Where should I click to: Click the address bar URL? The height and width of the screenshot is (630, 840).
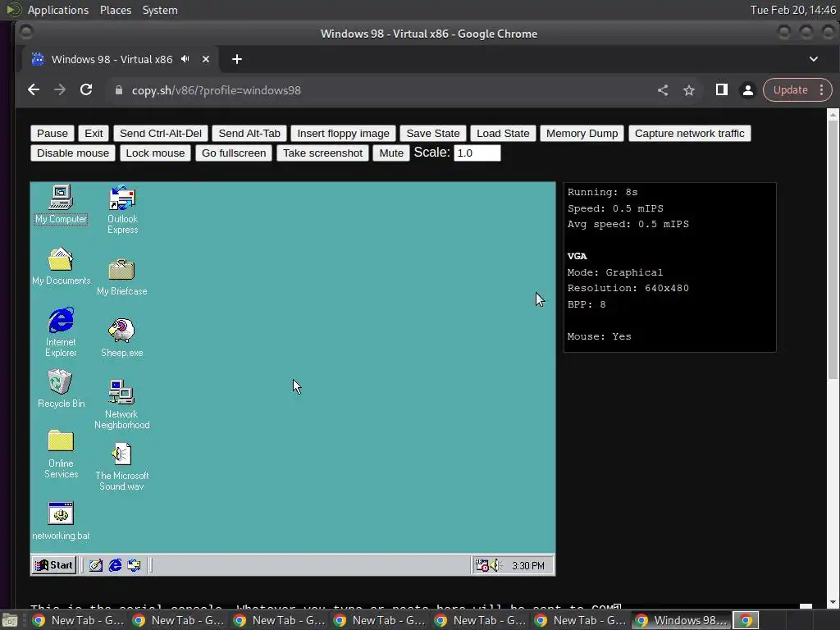point(217,90)
